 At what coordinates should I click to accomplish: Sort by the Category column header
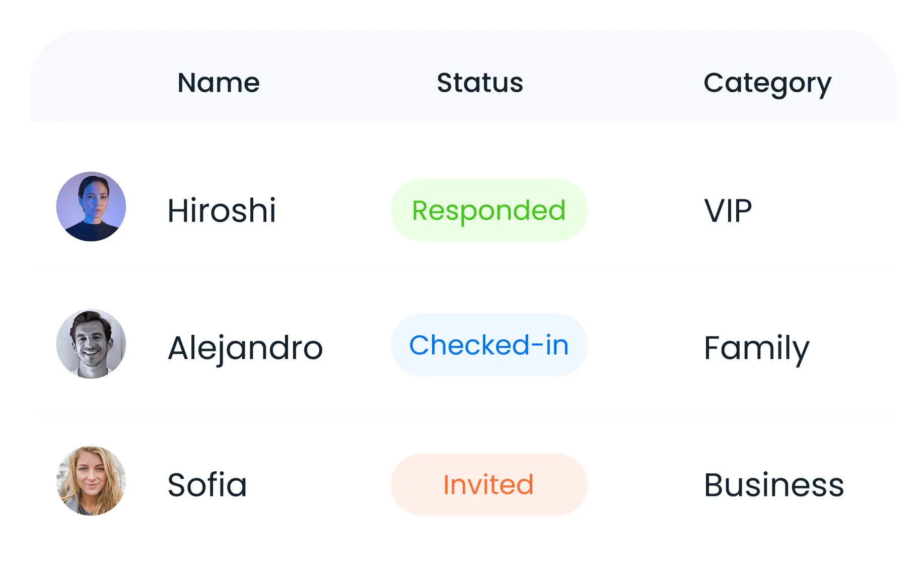point(767,83)
